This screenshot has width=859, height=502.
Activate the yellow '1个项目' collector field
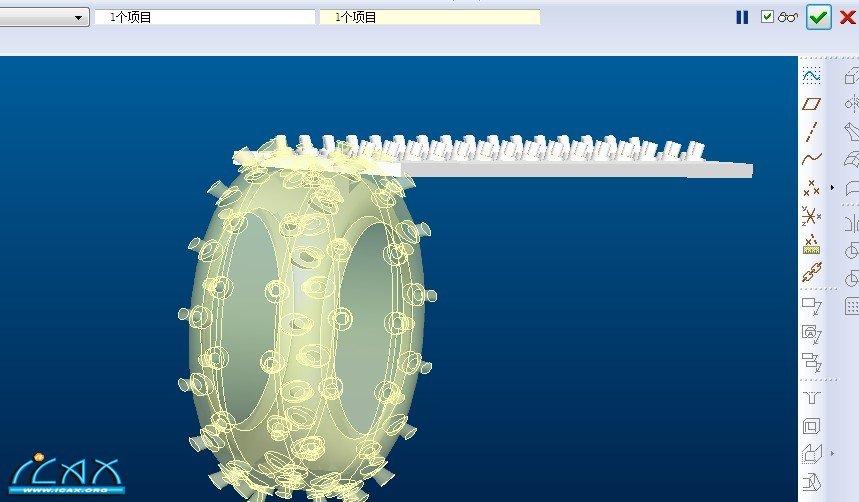[430, 17]
